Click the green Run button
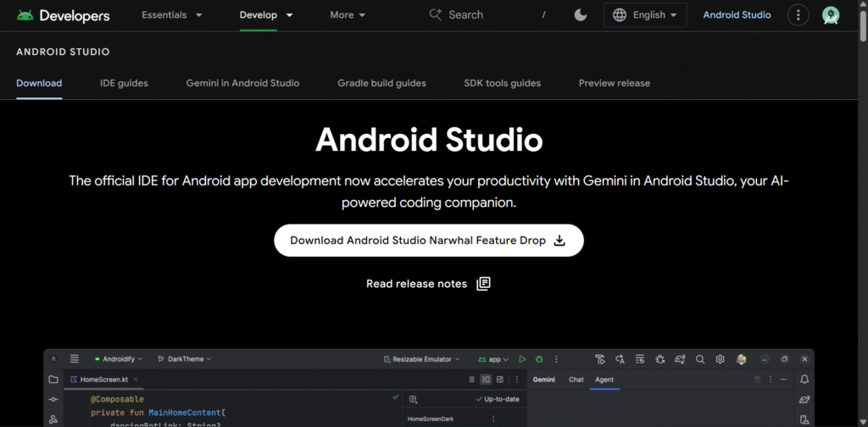 pos(522,359)
